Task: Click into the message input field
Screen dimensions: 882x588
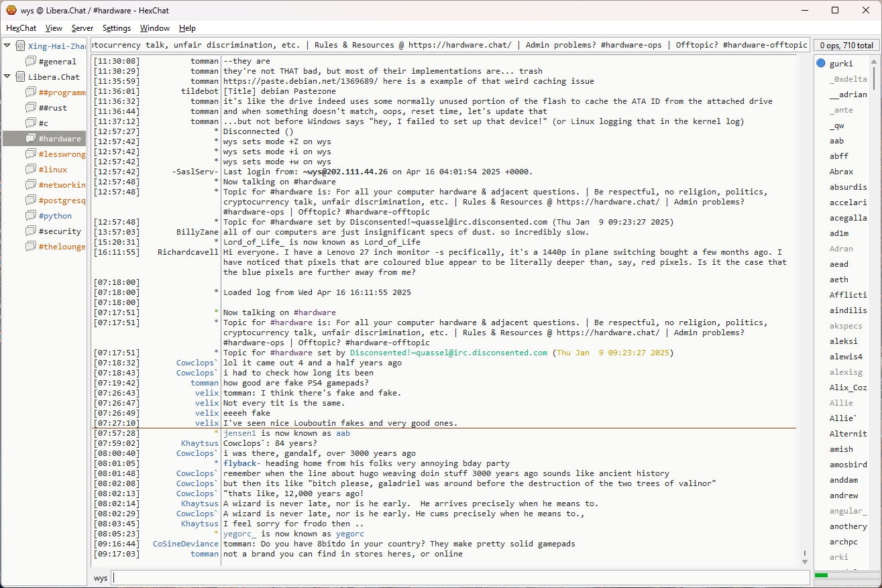Action: point(460,578)
